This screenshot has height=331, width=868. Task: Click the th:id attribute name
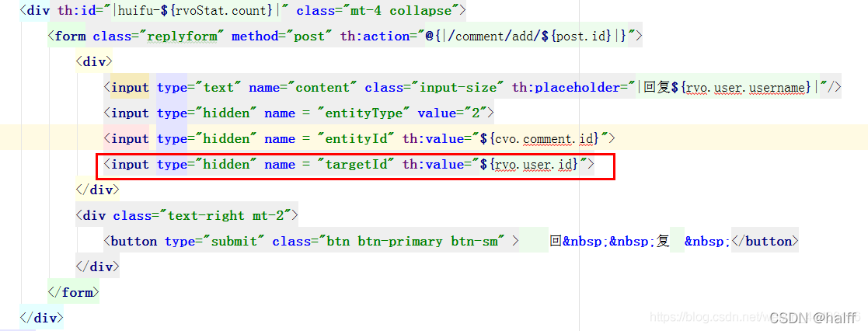(76, 11)
